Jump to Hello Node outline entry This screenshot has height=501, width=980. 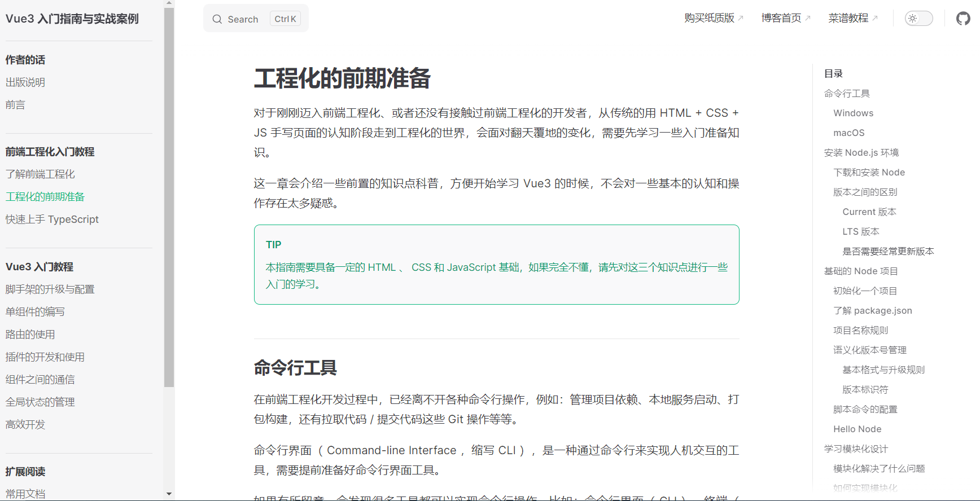[858, 429]
